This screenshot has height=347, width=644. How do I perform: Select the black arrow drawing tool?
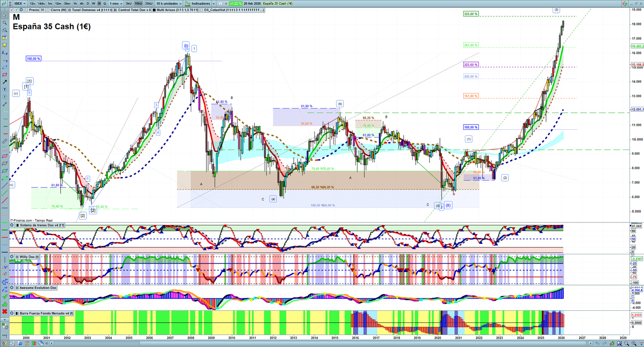coord(4,82)
